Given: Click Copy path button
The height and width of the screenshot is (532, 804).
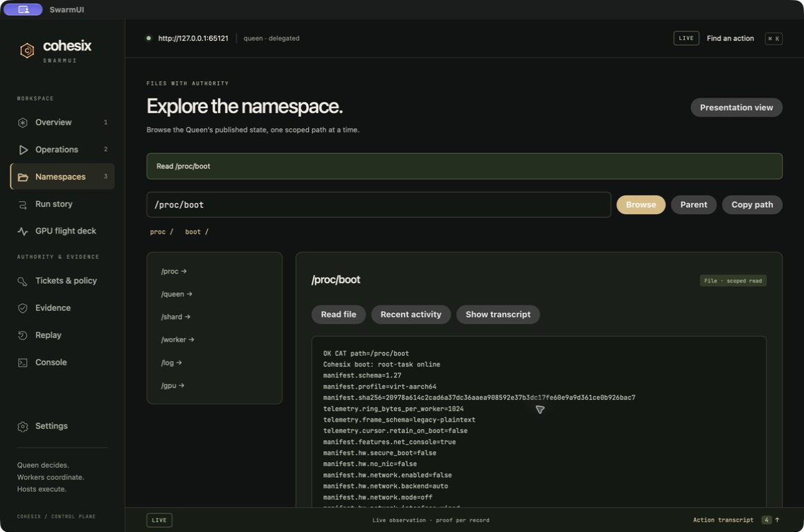Looking at the screenshot, I should (751, 204).
